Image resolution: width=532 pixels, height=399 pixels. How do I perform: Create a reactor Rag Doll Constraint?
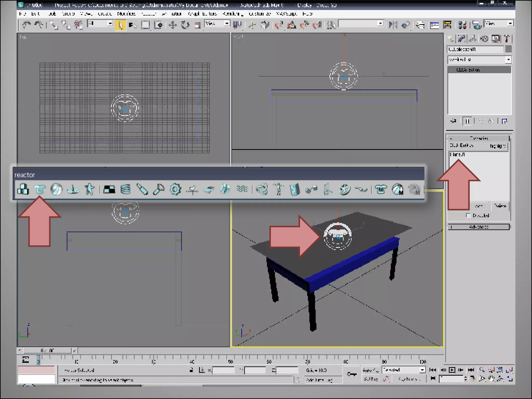(278, 189)
